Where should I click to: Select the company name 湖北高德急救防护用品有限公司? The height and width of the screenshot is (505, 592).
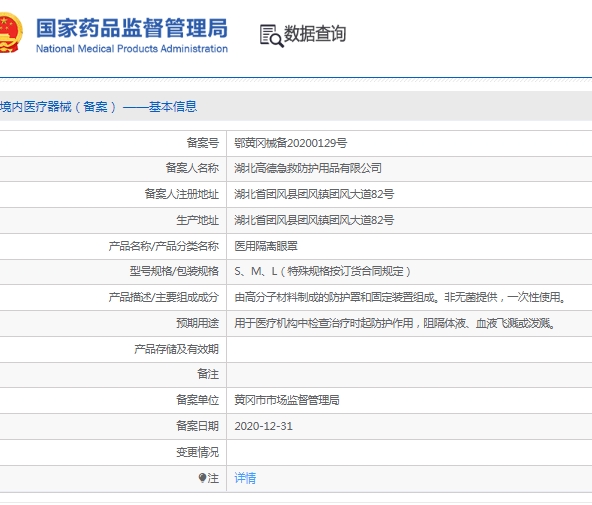pyautogui.click(x=308, y=168)
